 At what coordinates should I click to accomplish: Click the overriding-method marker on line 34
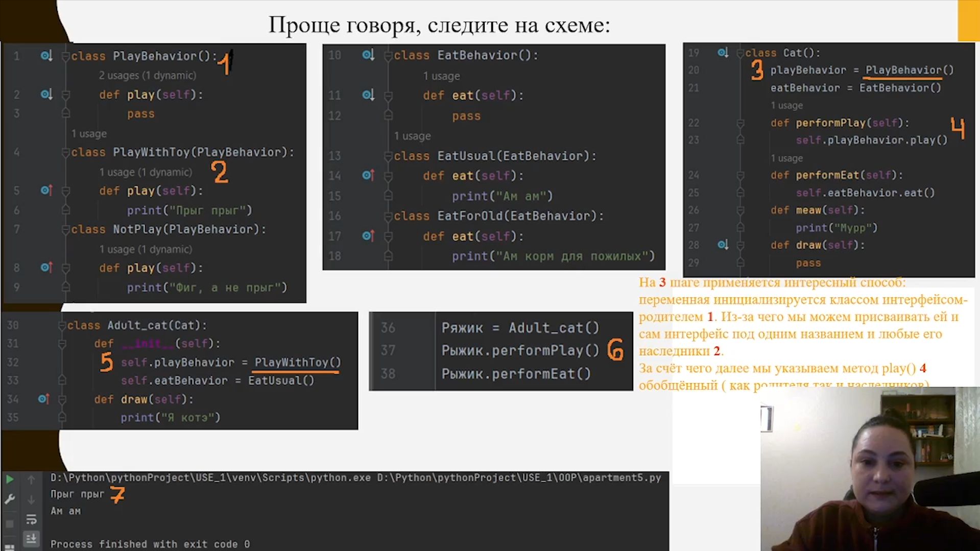click(x=44, y=399)
